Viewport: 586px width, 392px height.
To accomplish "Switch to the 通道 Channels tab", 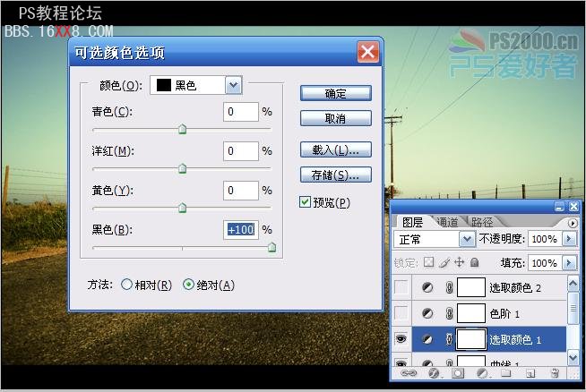I will coord(447,223).
